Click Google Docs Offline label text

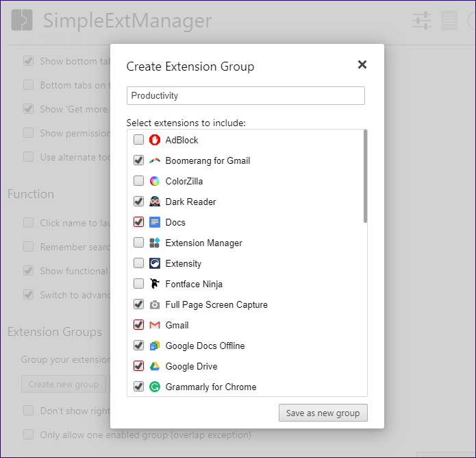pyautogui.click(x=205, y=346)
